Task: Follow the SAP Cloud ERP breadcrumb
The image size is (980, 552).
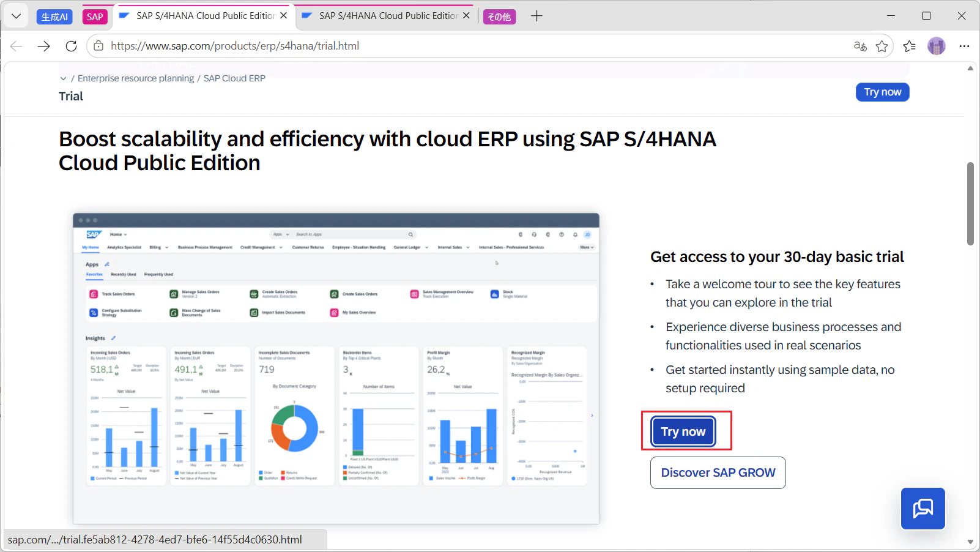Action: tap(234, 78)
